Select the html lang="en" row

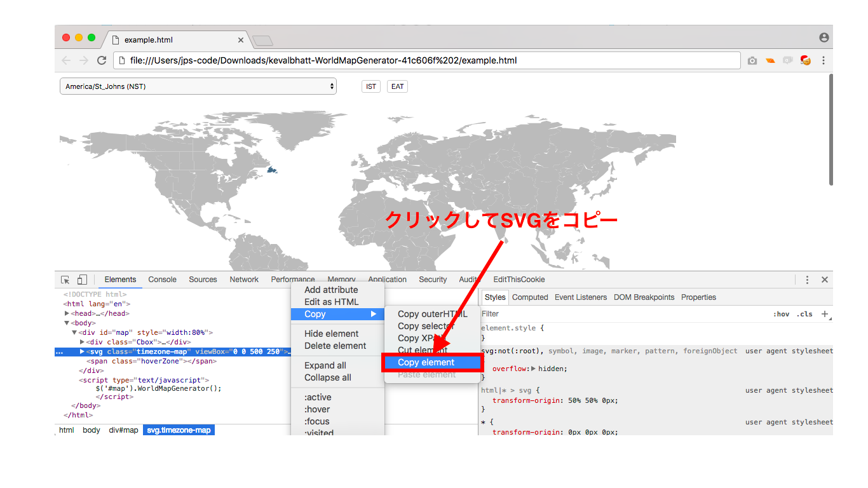[x=97, y=304]
